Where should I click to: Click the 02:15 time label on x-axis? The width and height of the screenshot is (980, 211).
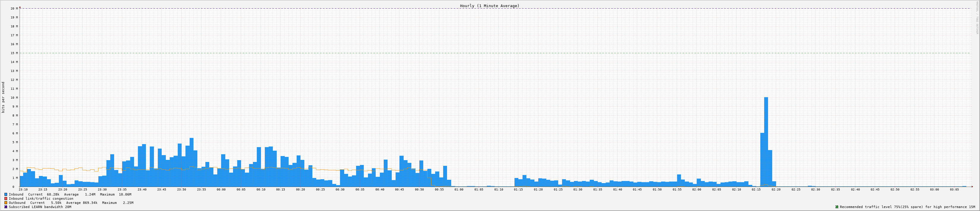tap(756, 189)
